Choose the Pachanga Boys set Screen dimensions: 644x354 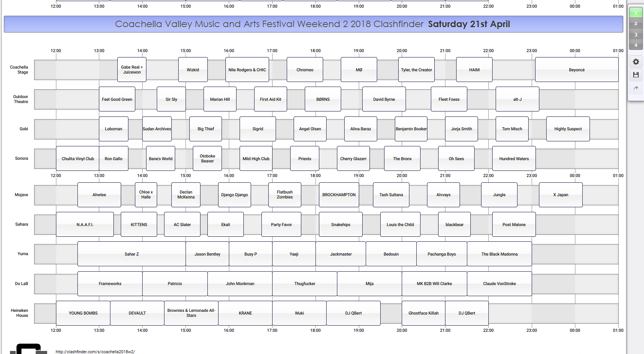442,254
